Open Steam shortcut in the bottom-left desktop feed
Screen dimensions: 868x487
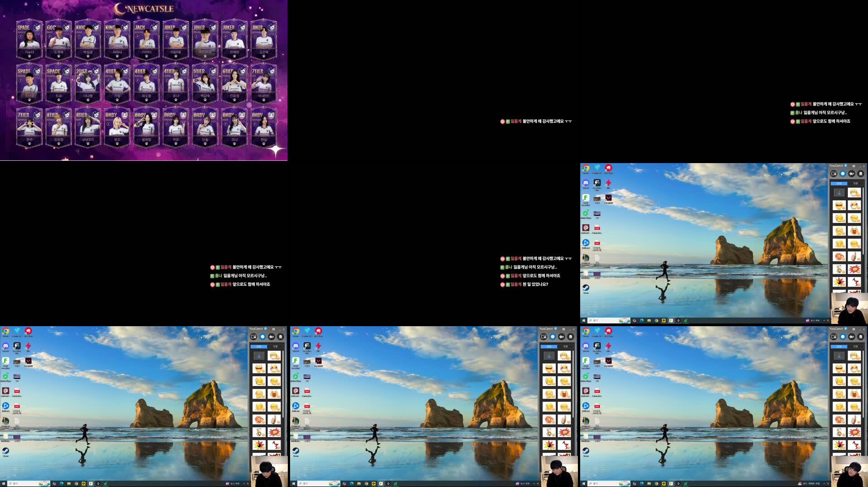pos(5,451)
